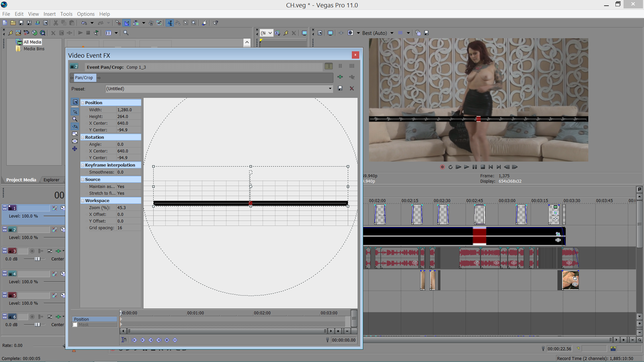This screenshot has height=362, width=644.
Task: Collapse the Source property group
Action: 83,180
